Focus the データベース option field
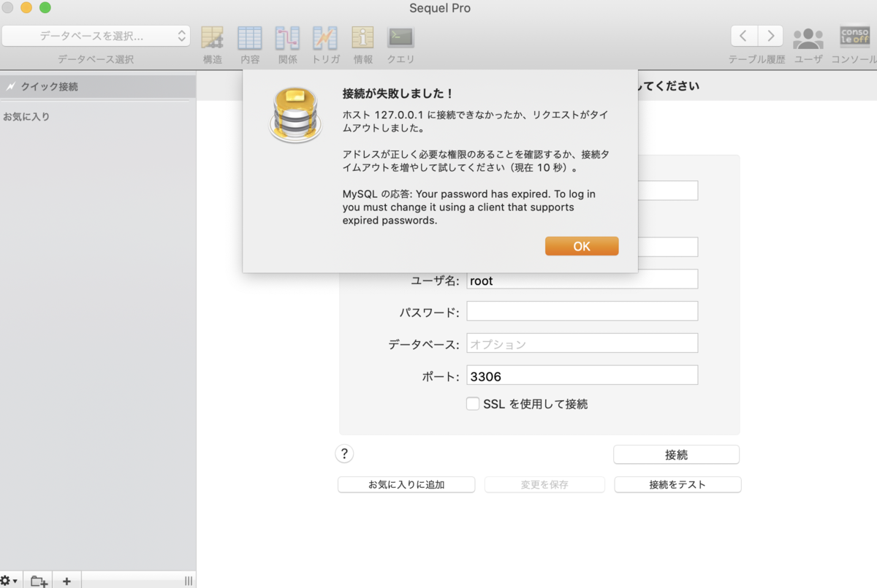Image resolution: width=877 pixels, height=588 pixels. (582, 343)
